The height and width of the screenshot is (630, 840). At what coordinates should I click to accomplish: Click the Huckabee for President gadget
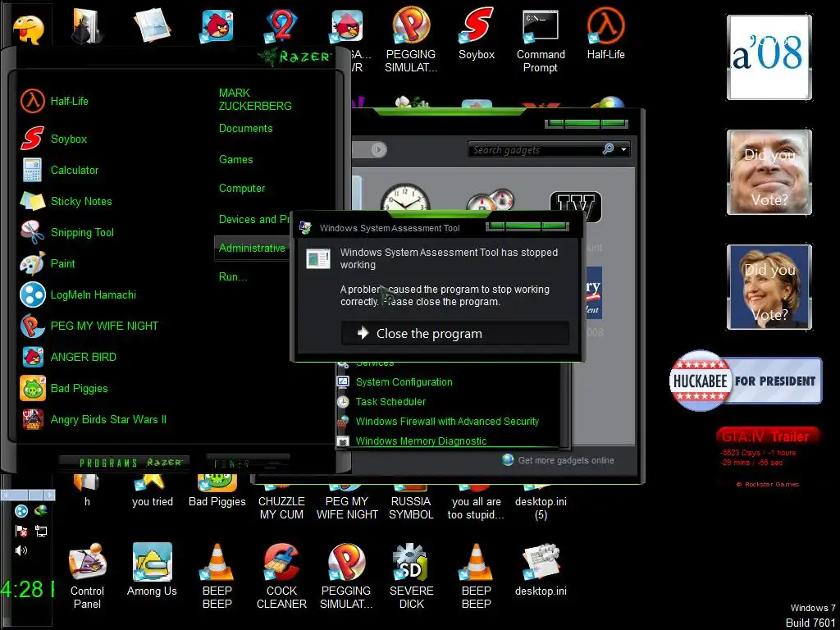click(x=745, y=381)
